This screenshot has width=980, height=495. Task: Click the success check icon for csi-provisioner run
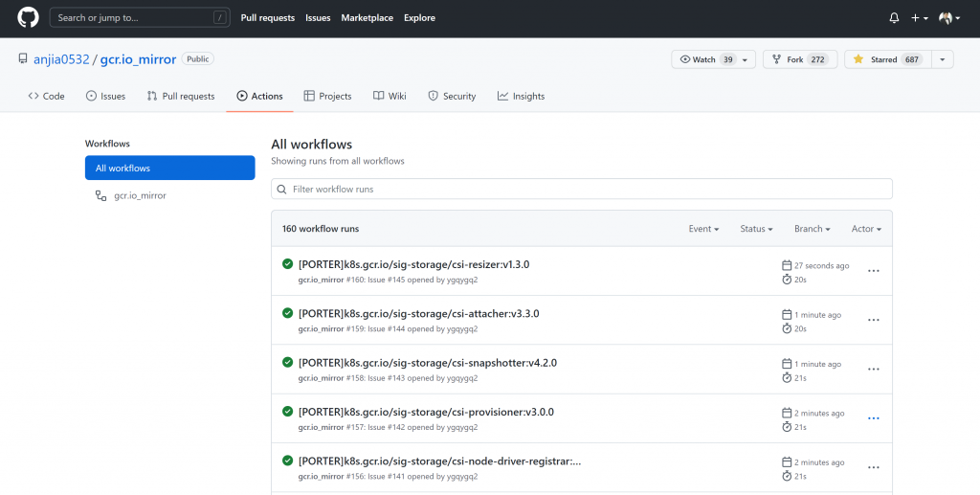click(287, 412)
